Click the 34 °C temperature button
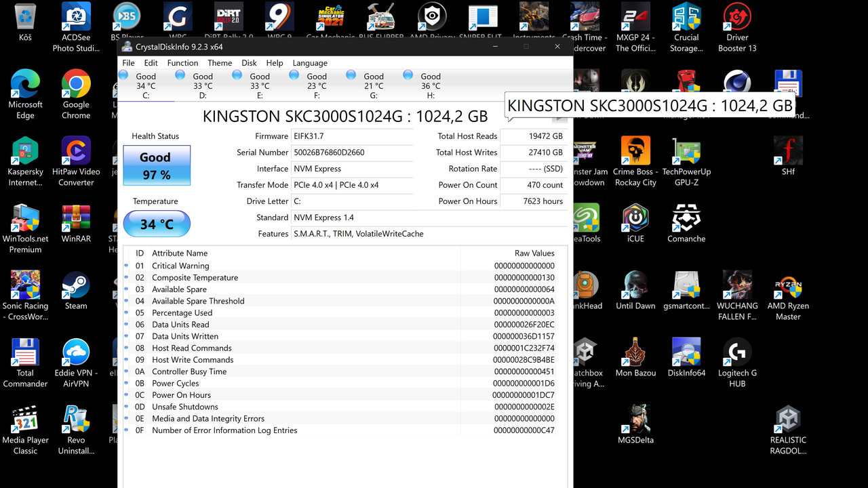Image resolution: width=868 pixels, height=488 pixels. (157, 224)
